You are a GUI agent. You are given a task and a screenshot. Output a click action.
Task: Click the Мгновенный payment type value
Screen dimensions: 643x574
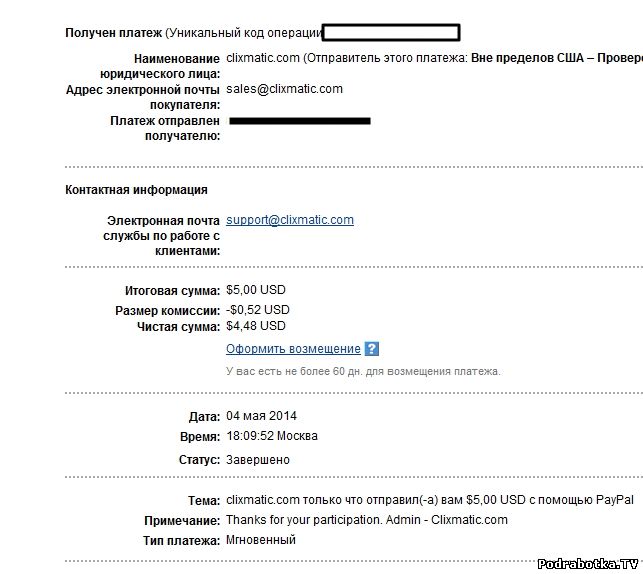pyautogui.click(x=261, y=541)
